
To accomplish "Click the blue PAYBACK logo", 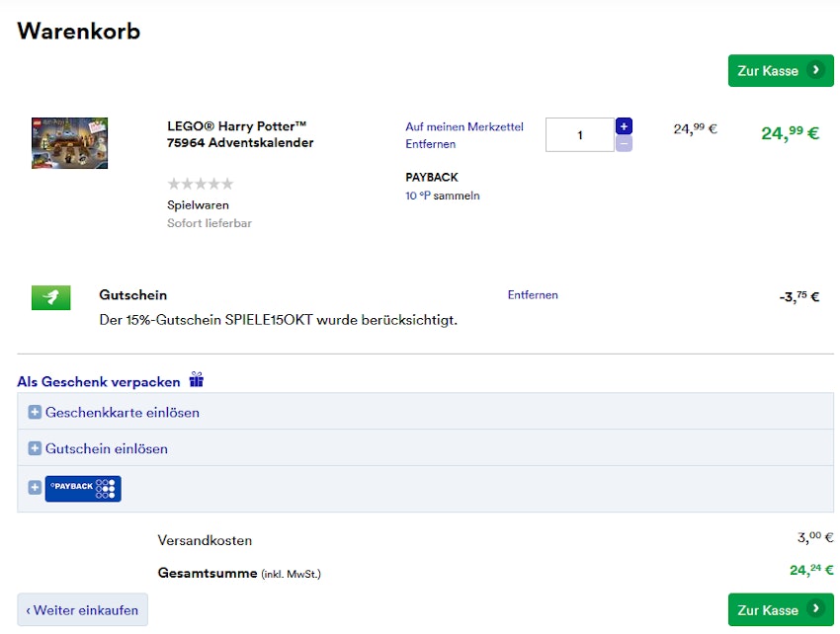I will [x=83, y=488].
